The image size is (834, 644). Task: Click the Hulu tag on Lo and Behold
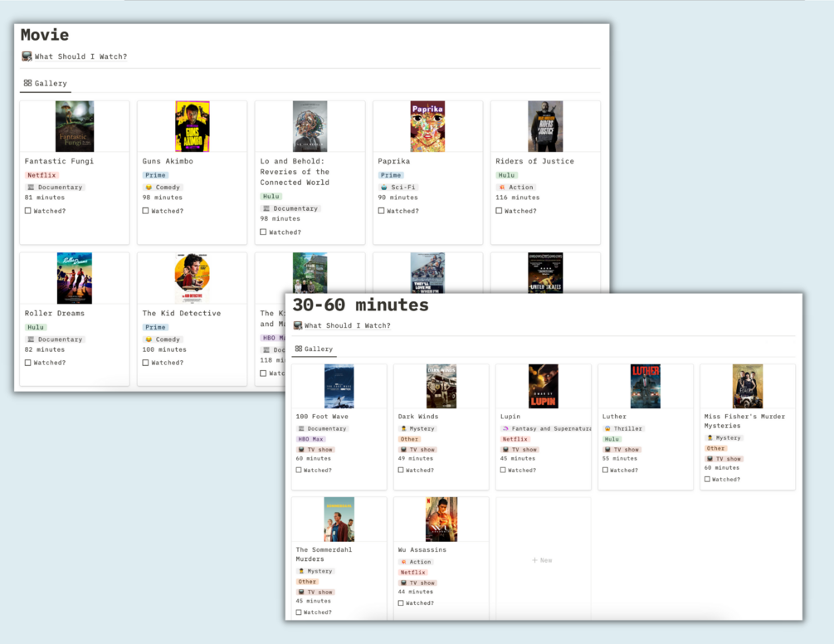(x=271, y=196)
